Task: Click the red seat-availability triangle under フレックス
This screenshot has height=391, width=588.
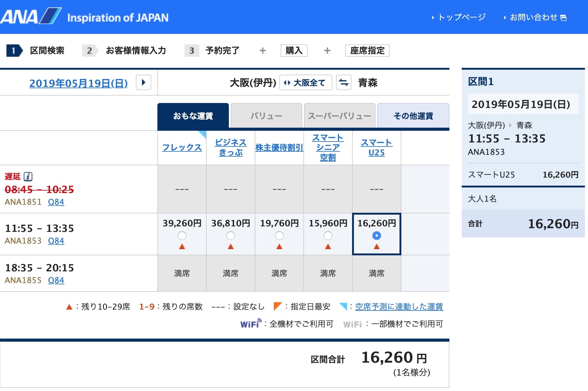Action: tap(182, 247)
